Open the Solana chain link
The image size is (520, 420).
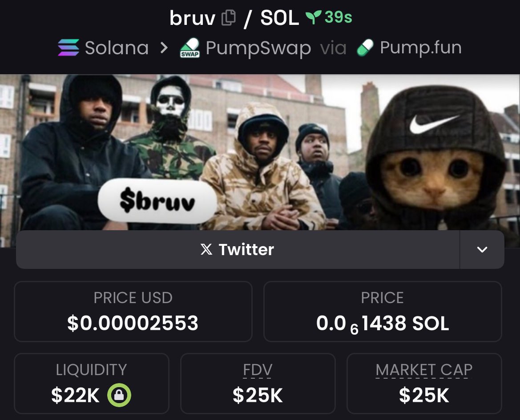click(x=103, y=48)
